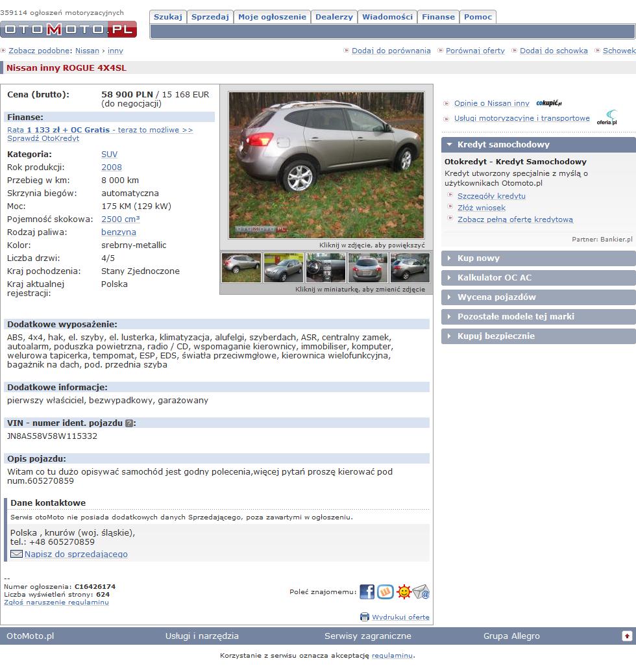This screenshot has height=672, width=636.
Task: Expand Pozostałe modele tej marki panel
Action: pos(539,317)
